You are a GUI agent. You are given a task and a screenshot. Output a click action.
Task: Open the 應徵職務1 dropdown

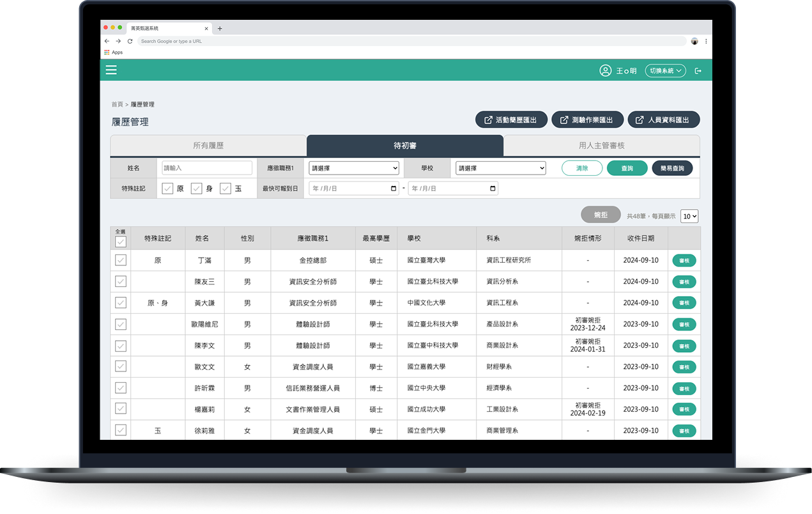354,168
